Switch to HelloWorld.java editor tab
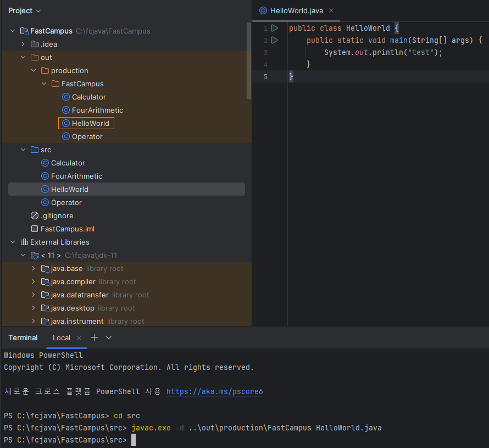The height and width of the screenshot is (448, 489). point(296,10)
